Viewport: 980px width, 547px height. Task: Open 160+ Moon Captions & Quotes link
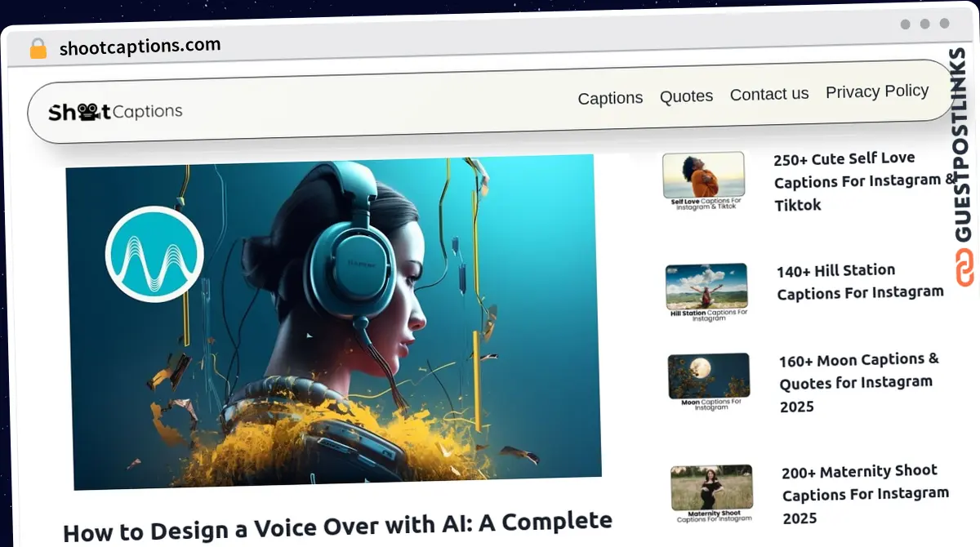click(859, 382)
